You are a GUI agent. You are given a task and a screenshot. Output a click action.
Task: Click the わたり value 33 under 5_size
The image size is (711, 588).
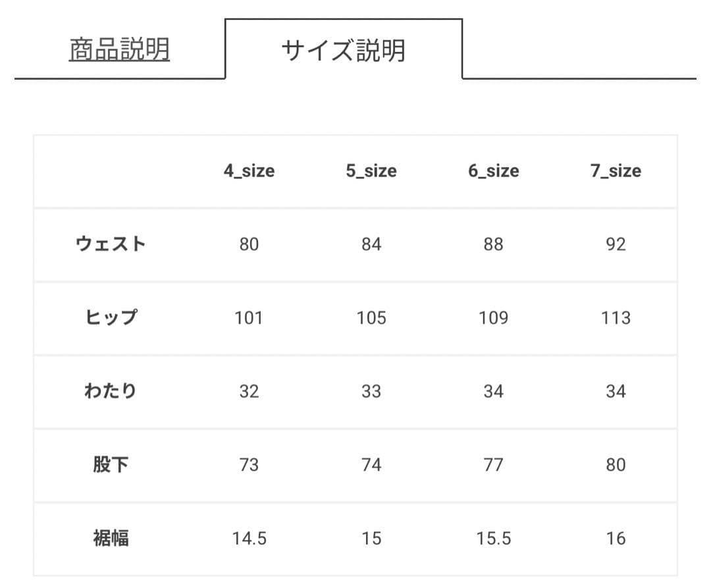pos(371,391)
